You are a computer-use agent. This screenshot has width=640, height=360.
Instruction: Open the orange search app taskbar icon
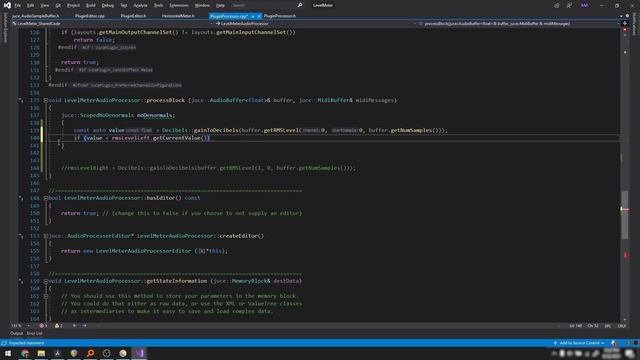[x=90, y=353]
